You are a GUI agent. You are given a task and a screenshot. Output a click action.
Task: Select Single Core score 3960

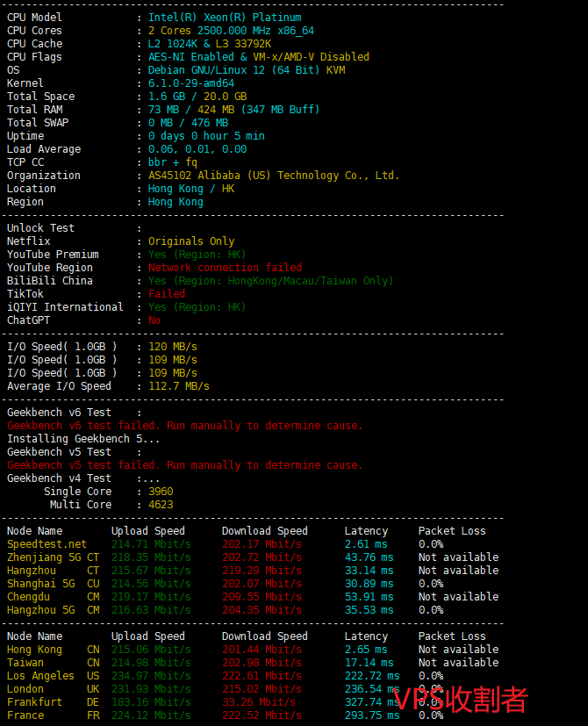point(161,492)
